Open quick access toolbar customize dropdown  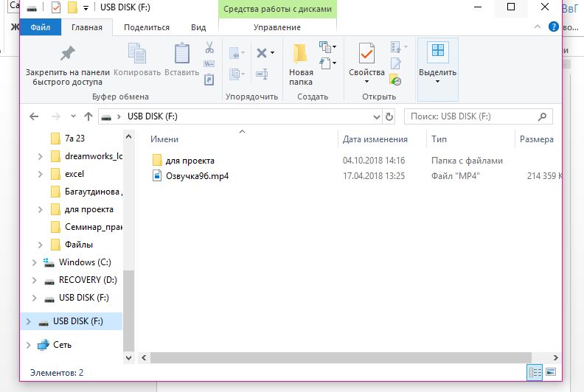[86, 8]
